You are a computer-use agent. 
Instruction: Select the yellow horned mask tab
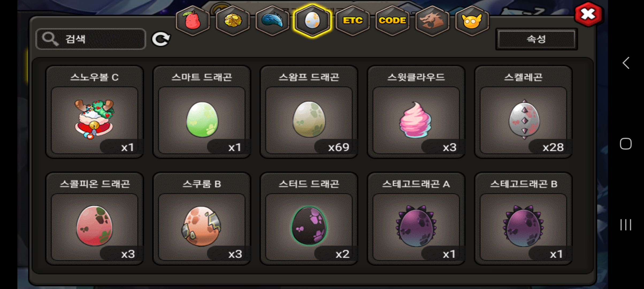pyautogui.click(x=472, y=21)
